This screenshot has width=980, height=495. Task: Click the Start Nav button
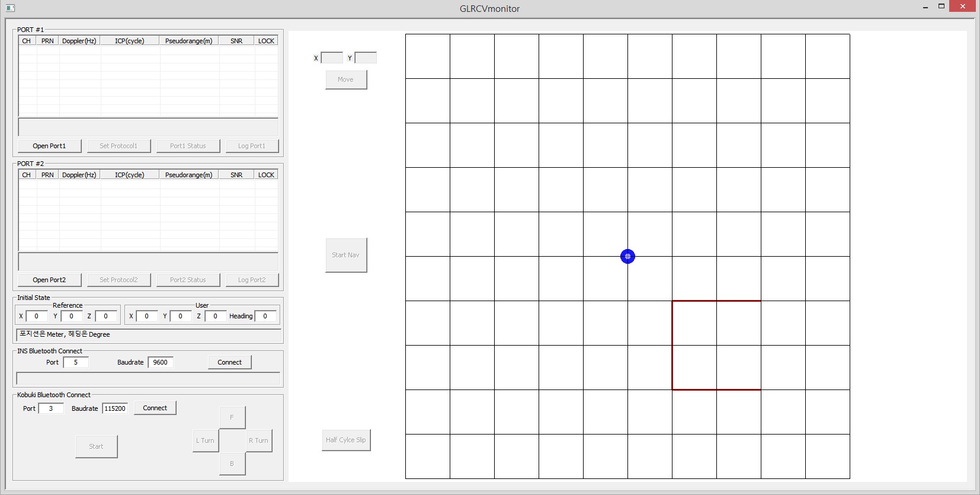point(346,255)
